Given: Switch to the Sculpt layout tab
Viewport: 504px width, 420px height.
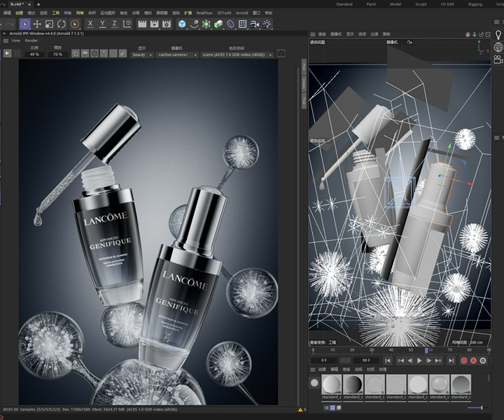Looking at the screenshot, I should point(421,4).
